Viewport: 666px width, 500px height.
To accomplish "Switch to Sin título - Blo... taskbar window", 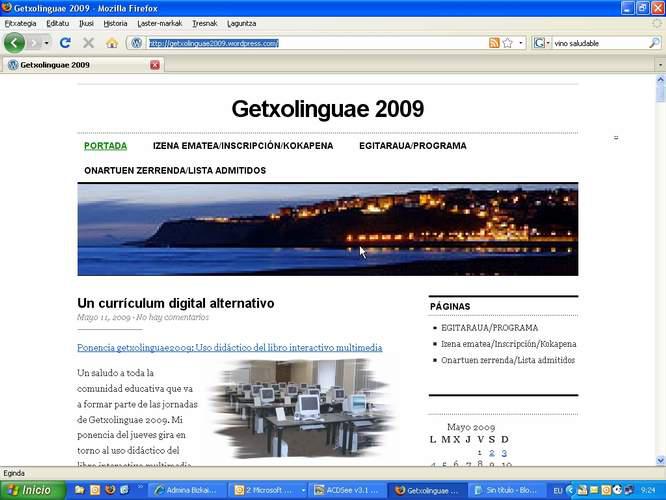I will [x=507, y=490].
